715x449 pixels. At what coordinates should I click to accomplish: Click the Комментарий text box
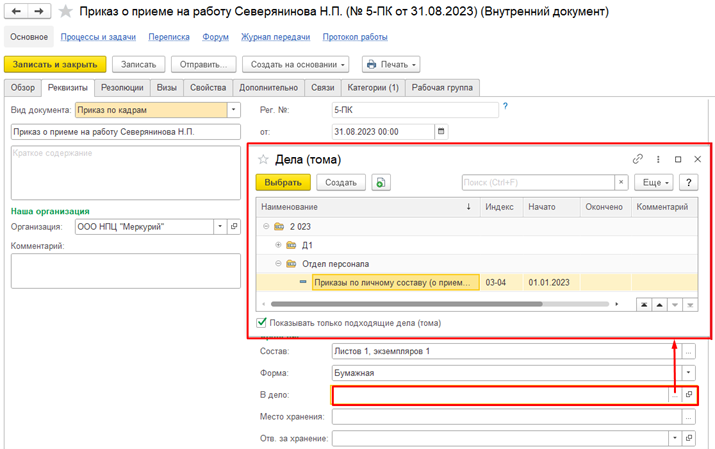tap(126, 271)
